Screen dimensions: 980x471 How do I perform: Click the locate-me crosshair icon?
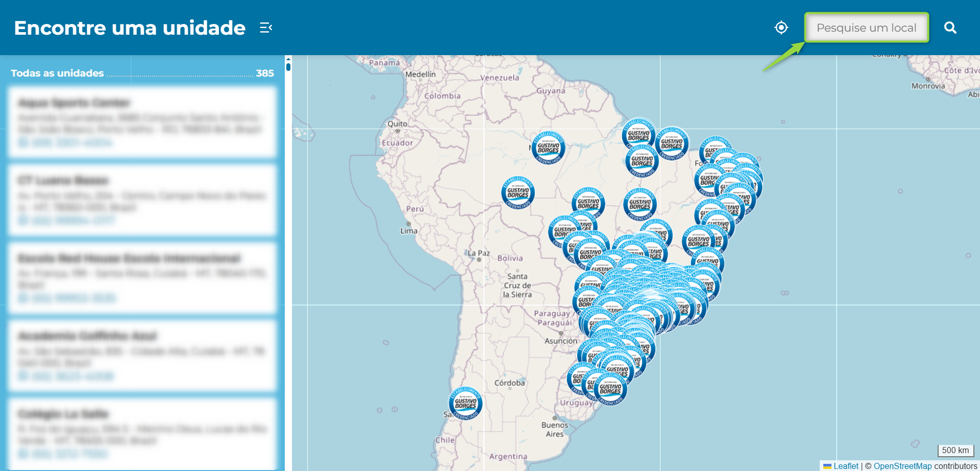(781, 28)
